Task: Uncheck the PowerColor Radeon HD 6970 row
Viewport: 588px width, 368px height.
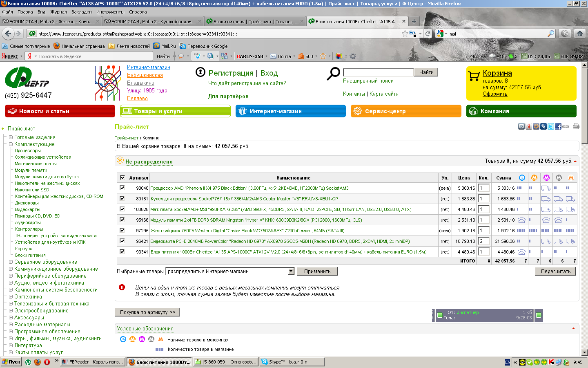Action: pos(122,241)
